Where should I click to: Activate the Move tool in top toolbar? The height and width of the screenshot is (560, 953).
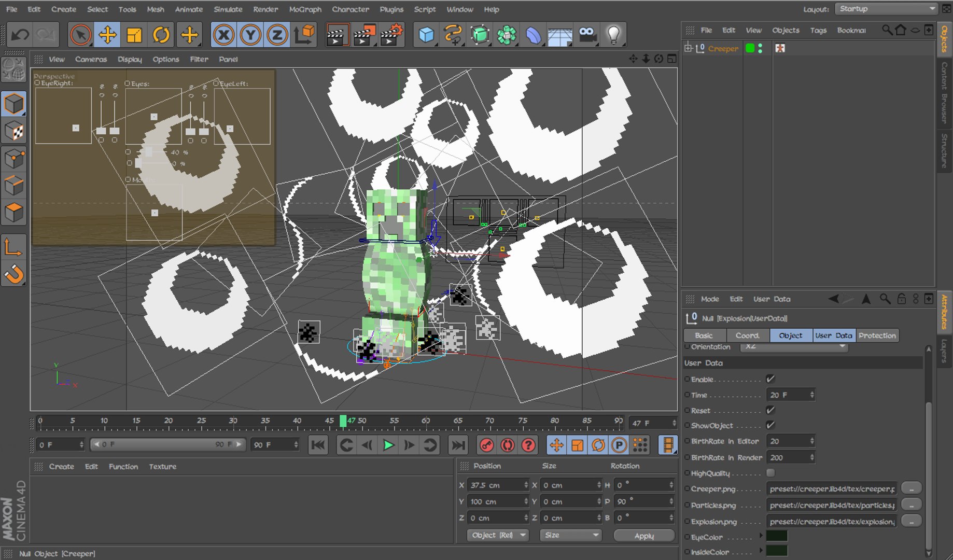[107, 35]
